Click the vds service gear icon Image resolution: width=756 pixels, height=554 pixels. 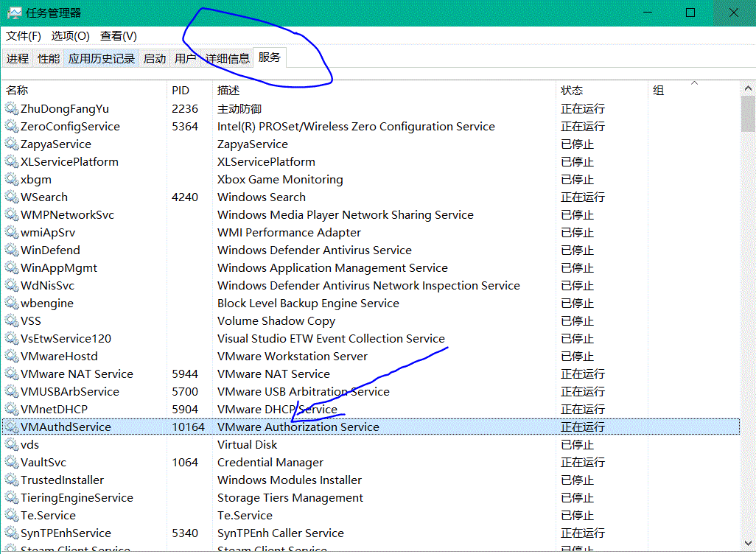12,444
